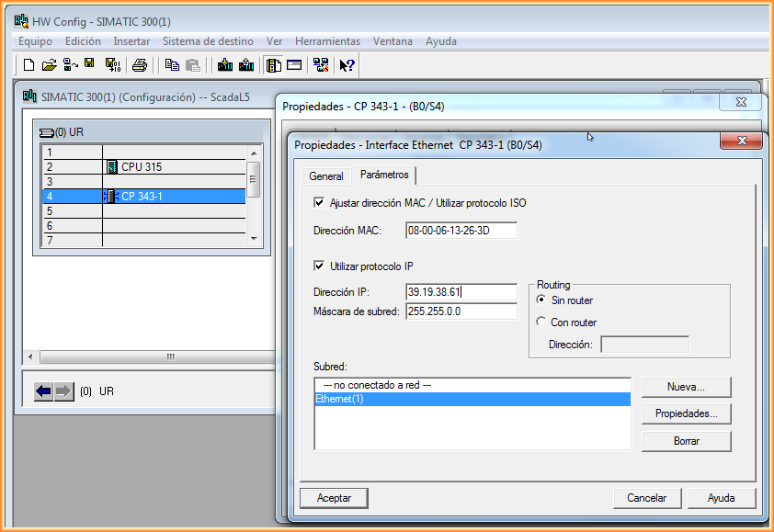Image resolution: width=774 pixels, height=532 pixels.
Task: Click the Save and compile icon
Action: point(113,65)
